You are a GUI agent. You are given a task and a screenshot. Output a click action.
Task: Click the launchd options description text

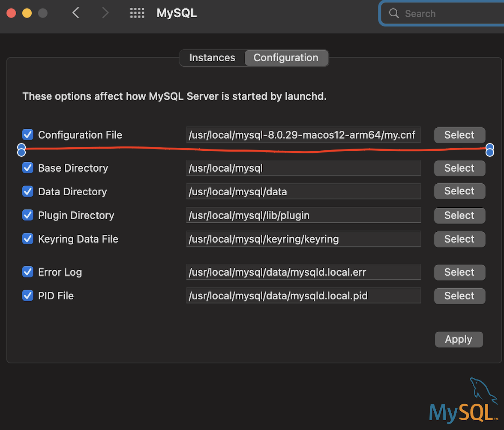174,96
